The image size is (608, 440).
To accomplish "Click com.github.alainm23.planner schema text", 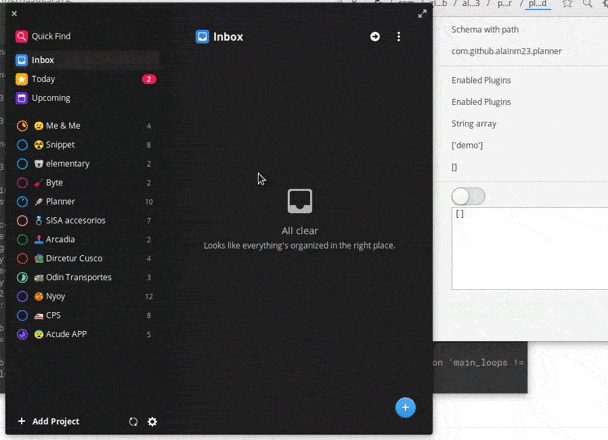I will click(x=506, y=51).
